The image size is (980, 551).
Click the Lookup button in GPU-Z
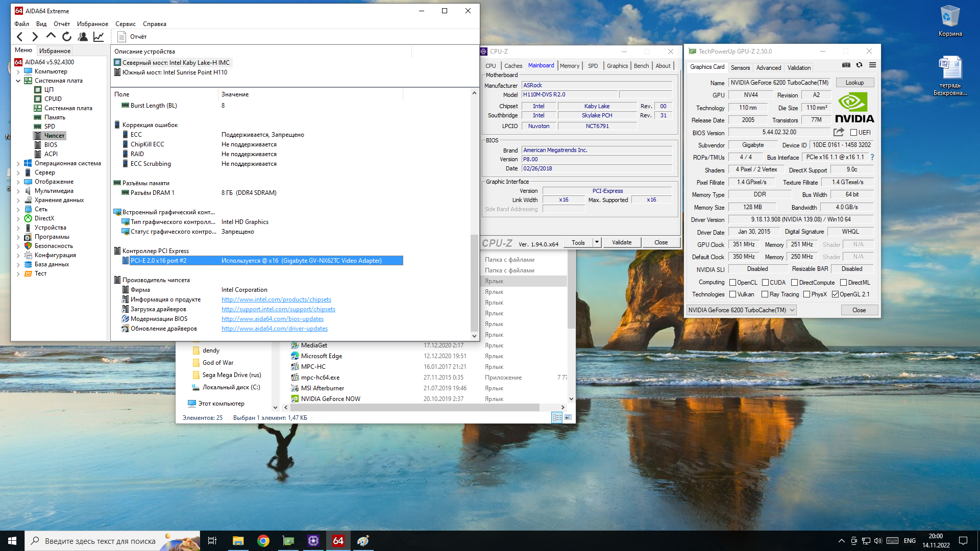[x=854, y=83]
